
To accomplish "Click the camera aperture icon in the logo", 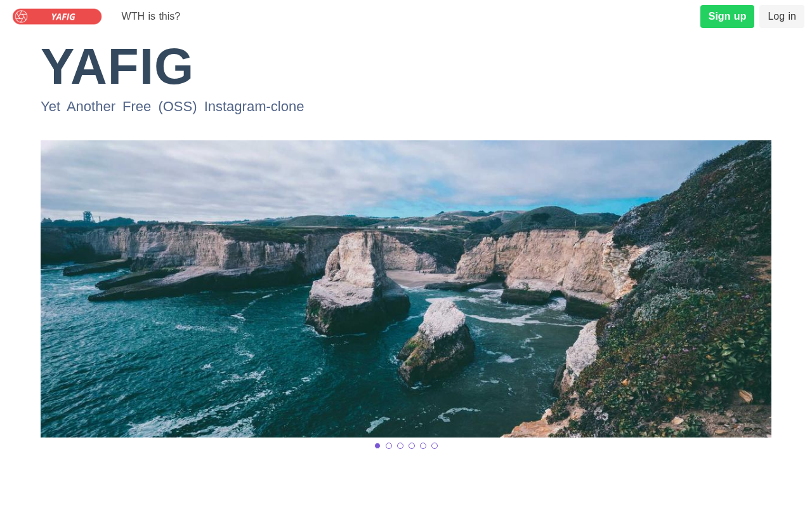I will click(x=21, y=17).
